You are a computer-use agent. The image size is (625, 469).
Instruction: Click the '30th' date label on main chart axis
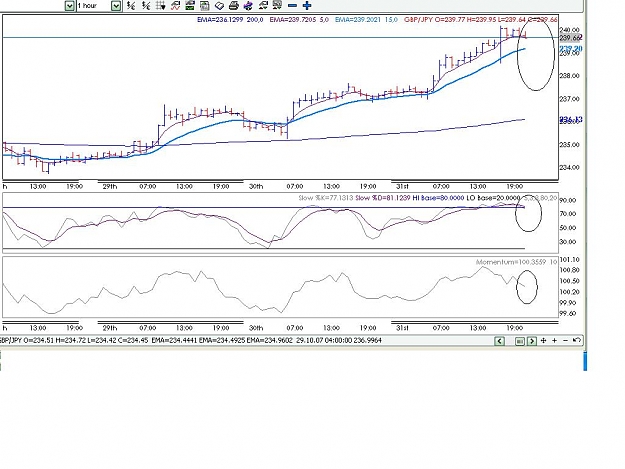(x=256, y=186)
